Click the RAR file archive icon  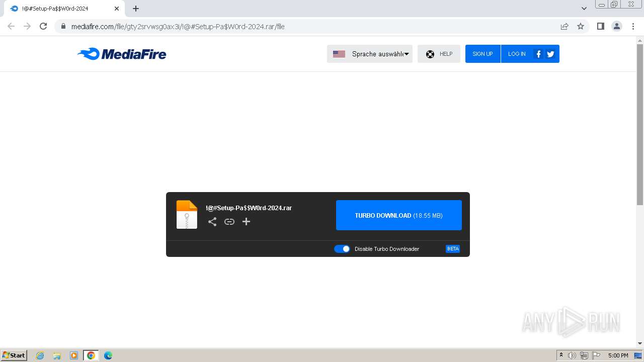(187, 215)
